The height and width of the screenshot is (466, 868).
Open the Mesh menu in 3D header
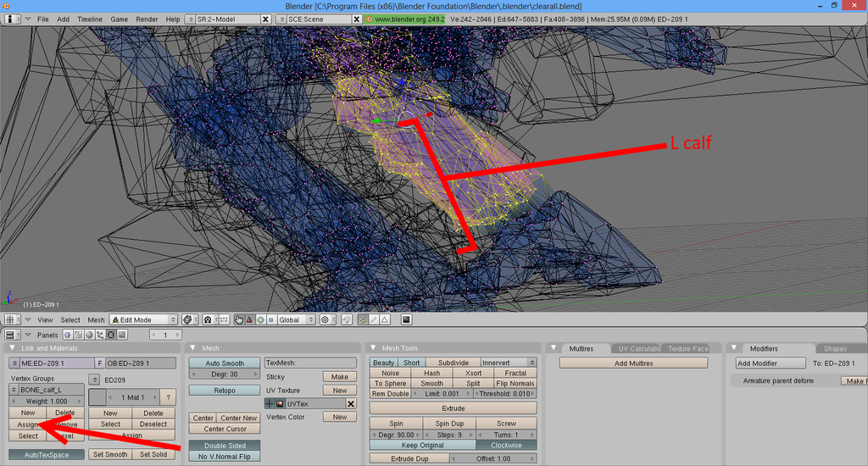click(x=96, y=320)
